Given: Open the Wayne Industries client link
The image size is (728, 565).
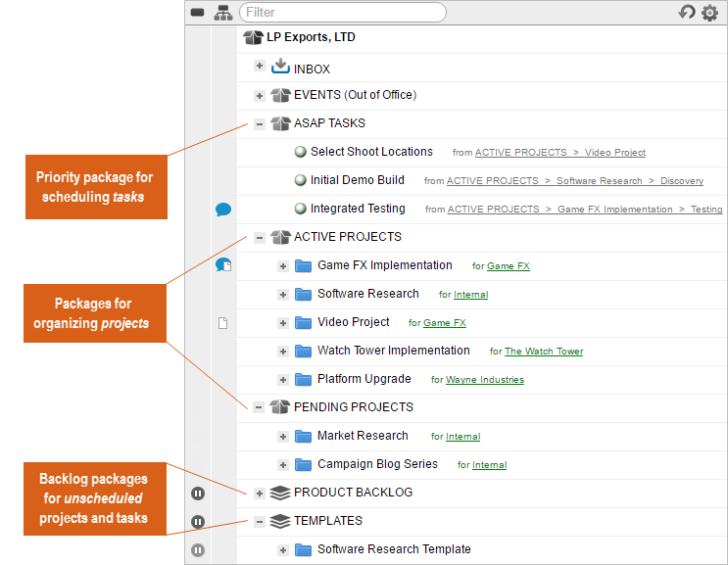Looking at the screenshot, I should coord(484,380).
